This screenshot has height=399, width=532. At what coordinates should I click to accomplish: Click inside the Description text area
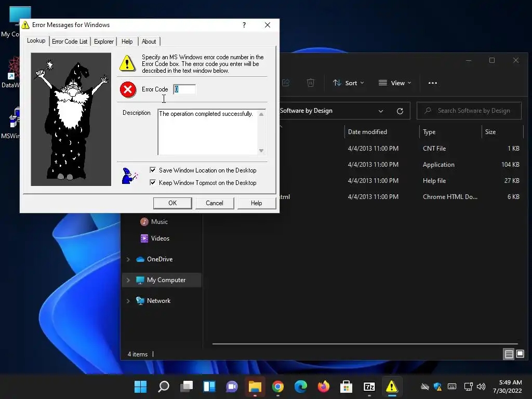(208, 132)
